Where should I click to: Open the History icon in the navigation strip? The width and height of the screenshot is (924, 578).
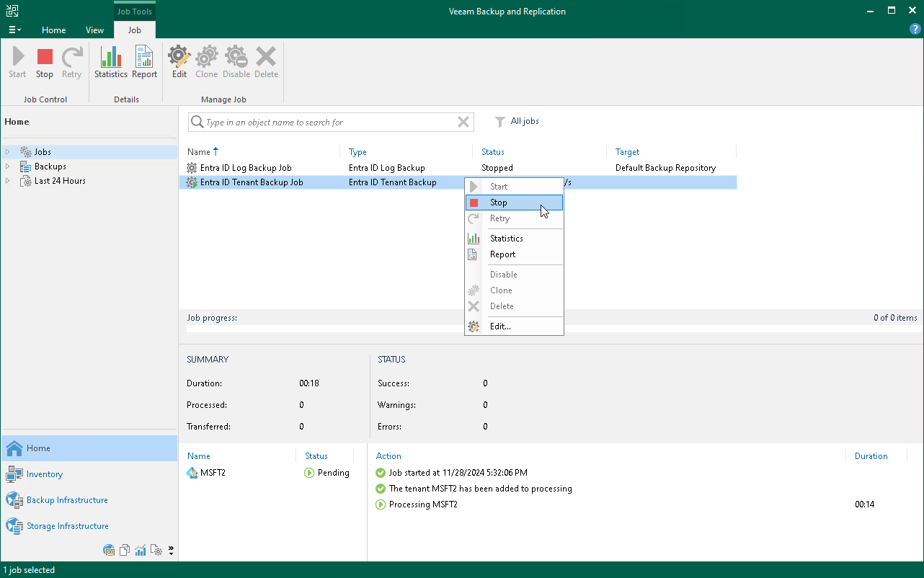click(x=156, y=550)
